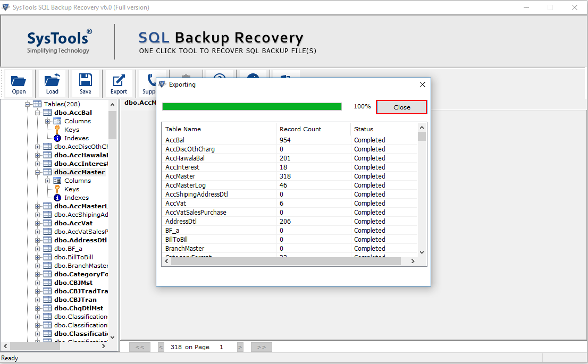
Task: Select Indexes under dbo.AccBal
Action: click(x=77, y=138)
